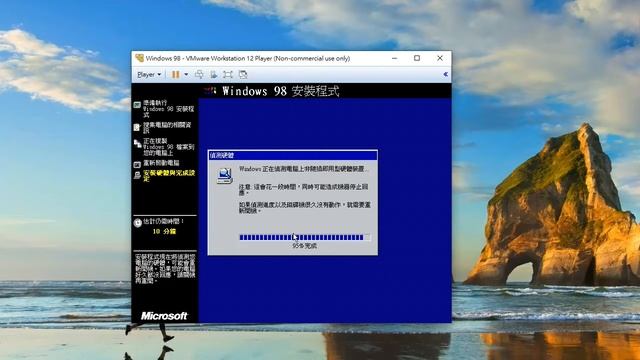Minimize the VMware Player window
This screenshot has height=360, width=640.
[x=394, y=58]
